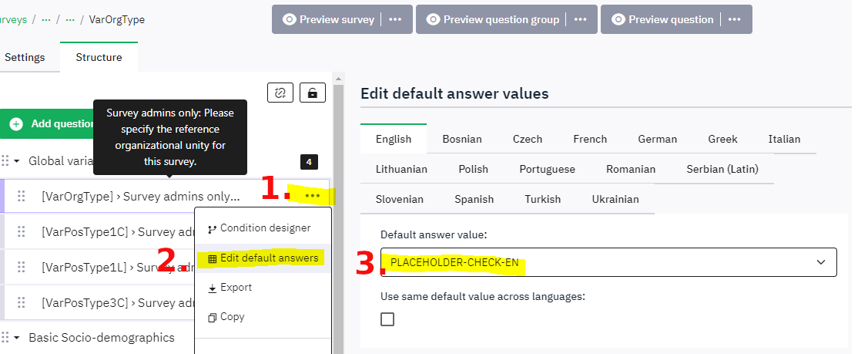Screen dimensions: 868x354
Task: Click the unlock padlock icon in the Structure panel
Action: point(312,93)
